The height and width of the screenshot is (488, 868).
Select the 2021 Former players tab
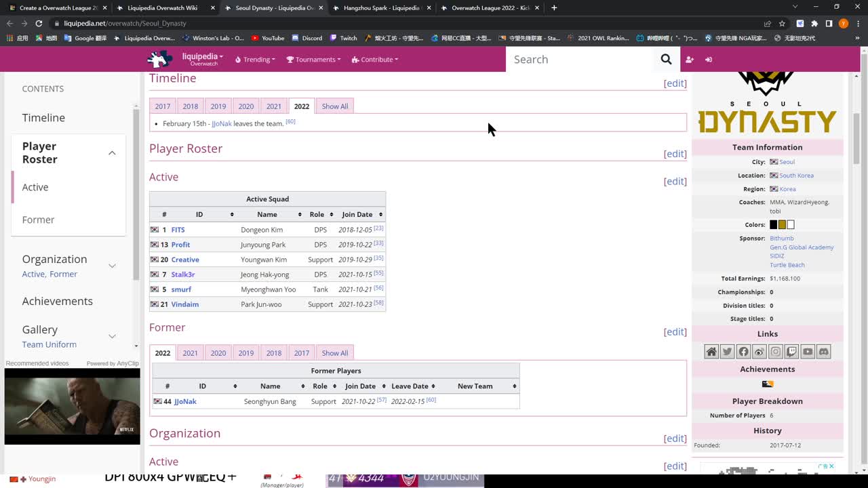[191, 353]
